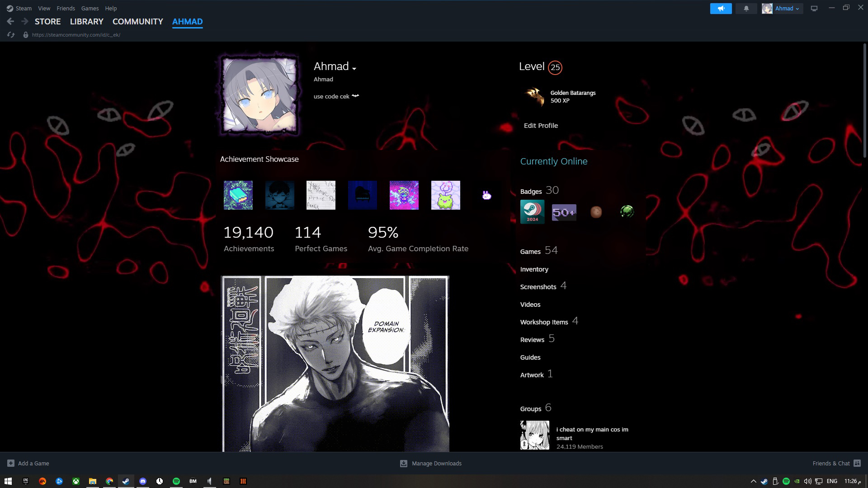Open the Domain Expansion artwork image

335,364
